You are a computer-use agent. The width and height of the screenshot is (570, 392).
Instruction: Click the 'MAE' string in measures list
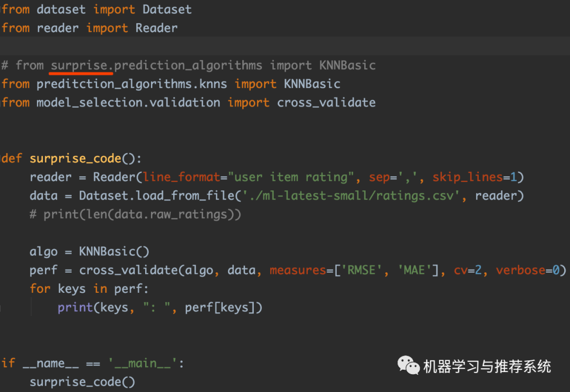point(414,270)
